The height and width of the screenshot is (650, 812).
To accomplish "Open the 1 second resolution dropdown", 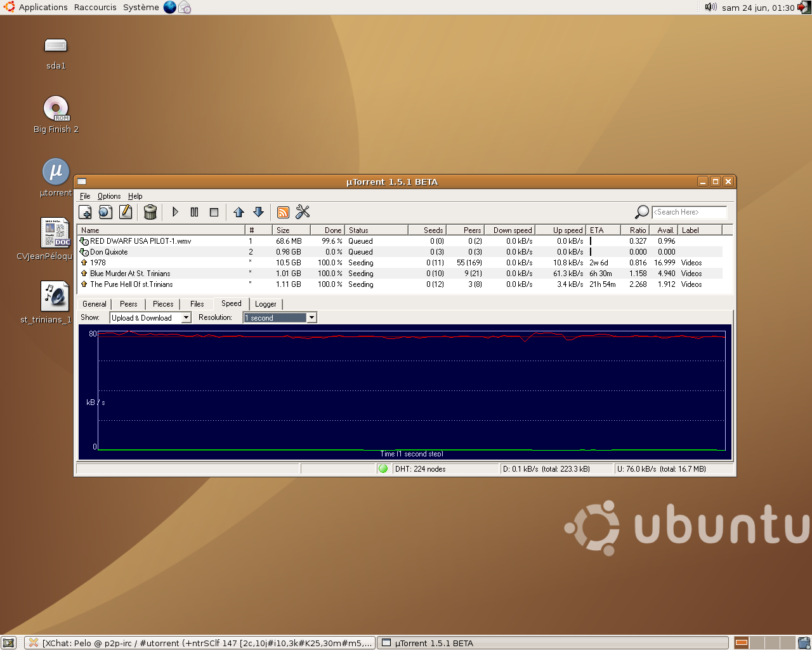I will point(280,317).
